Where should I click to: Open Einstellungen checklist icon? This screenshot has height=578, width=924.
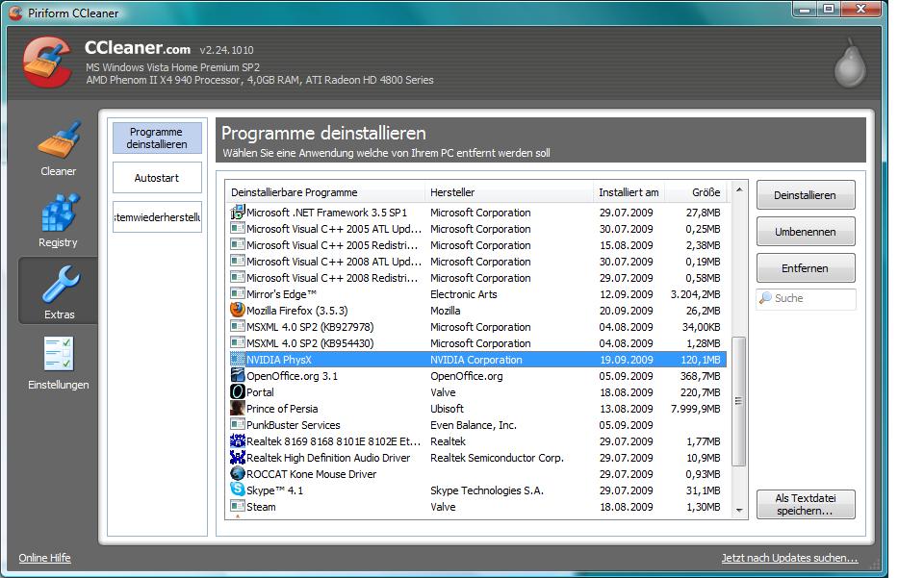59,354
